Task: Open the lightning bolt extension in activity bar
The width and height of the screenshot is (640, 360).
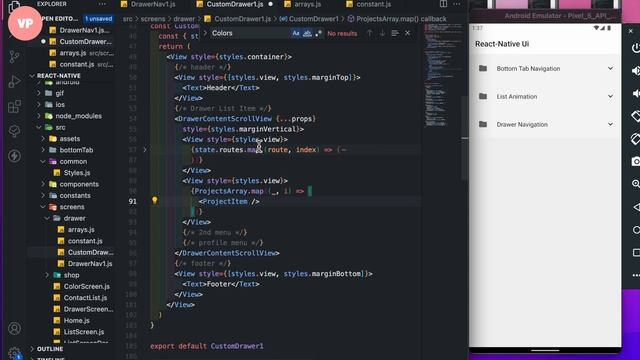Action: pyautogui.click(x=14, y=156)
